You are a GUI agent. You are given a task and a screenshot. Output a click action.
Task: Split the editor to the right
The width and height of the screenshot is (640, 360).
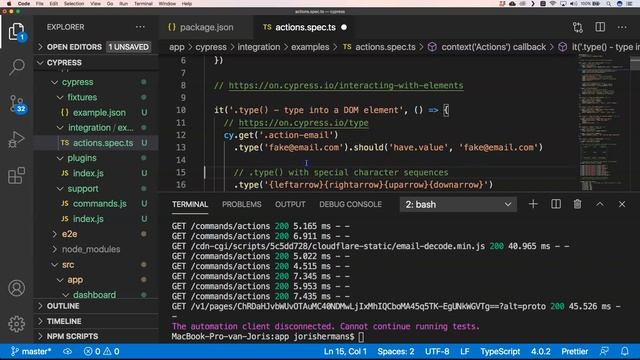tap(600, 27)
